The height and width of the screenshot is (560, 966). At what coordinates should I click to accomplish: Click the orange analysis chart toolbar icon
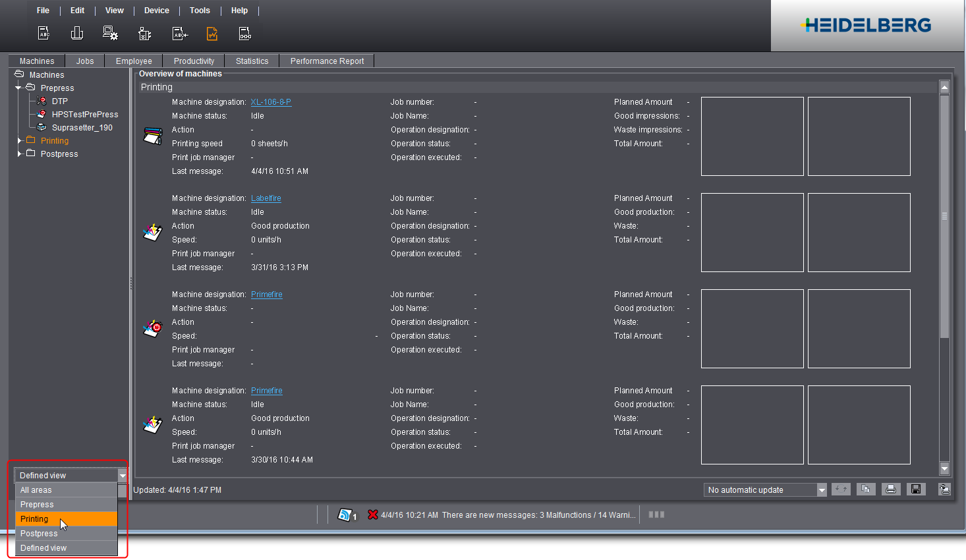coord(212,34)
